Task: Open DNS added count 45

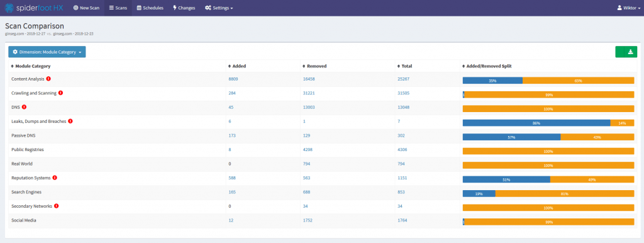Action: click(231, 107)
